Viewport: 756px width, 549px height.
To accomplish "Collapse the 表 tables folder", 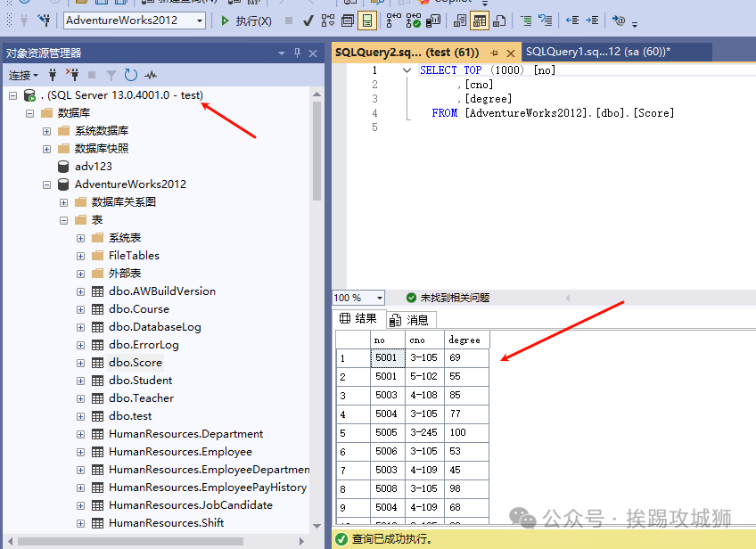I will pos(64,220).
